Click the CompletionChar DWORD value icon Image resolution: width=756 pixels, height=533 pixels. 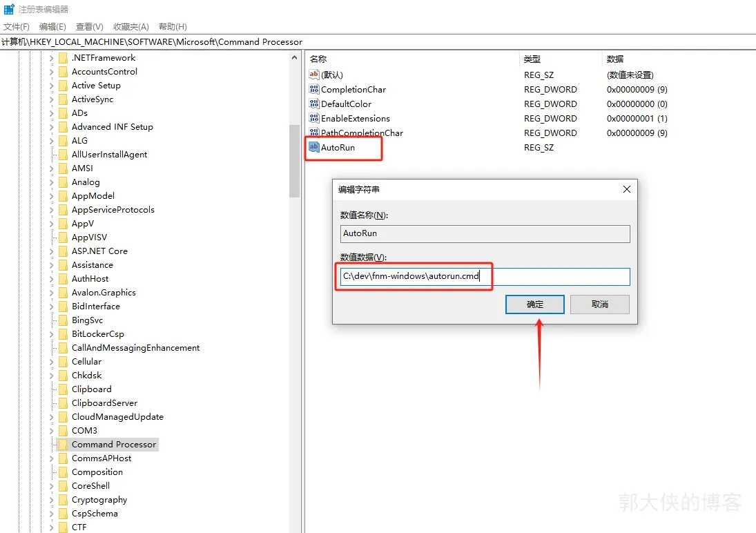(314, 89)
